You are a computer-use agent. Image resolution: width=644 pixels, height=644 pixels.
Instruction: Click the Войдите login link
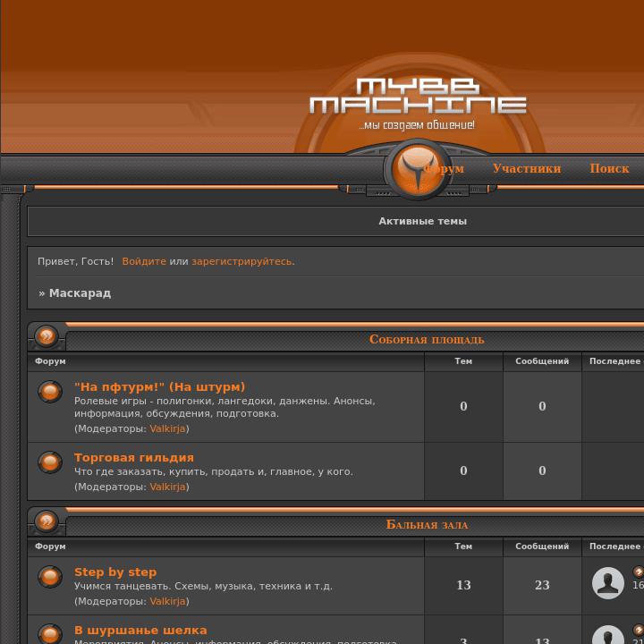[144, 261]
